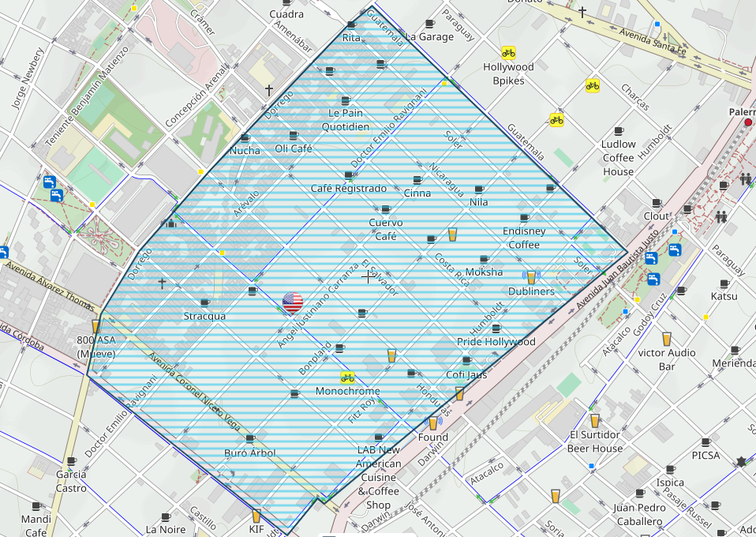Select the Ángel Justiniano Carranza label

click(x=318, y=305)
